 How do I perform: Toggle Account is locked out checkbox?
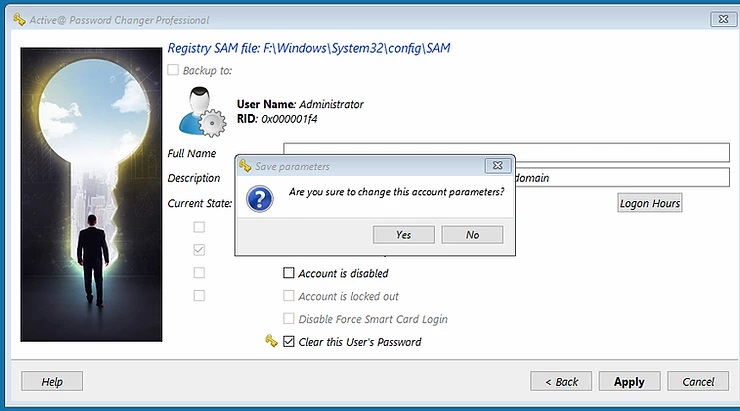point(288,295)
